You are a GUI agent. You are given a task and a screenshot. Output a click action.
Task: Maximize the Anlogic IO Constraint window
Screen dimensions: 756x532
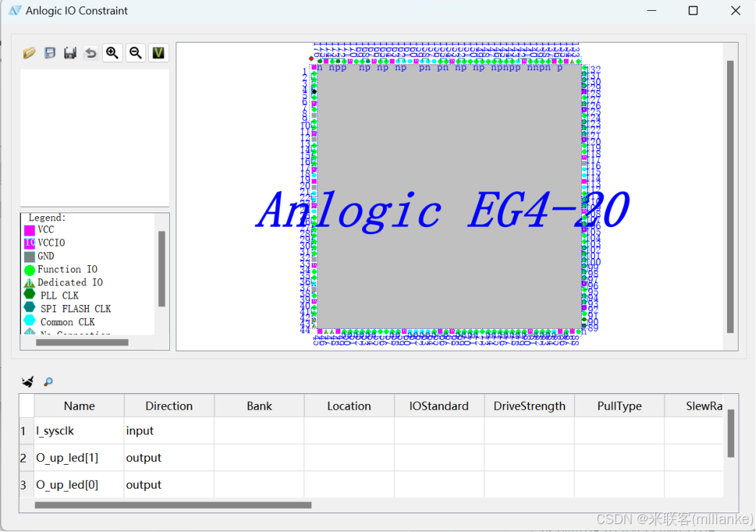[x=693, y=11]
